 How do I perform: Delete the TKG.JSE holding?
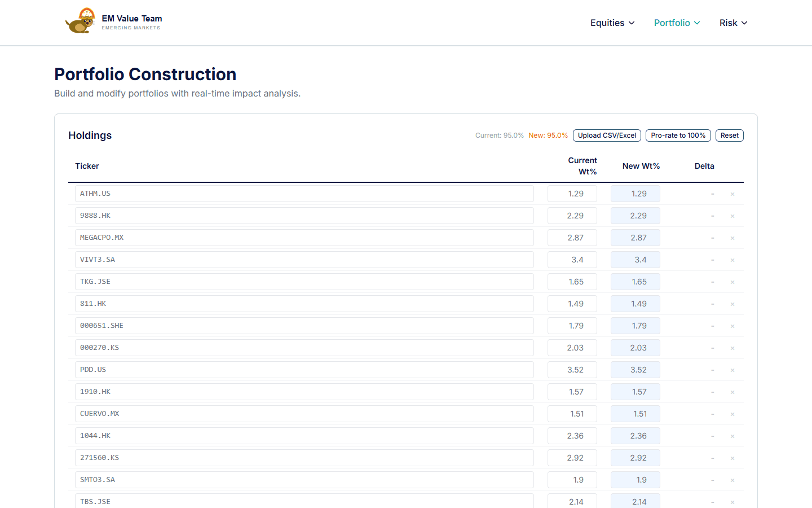tap(732, 282)
